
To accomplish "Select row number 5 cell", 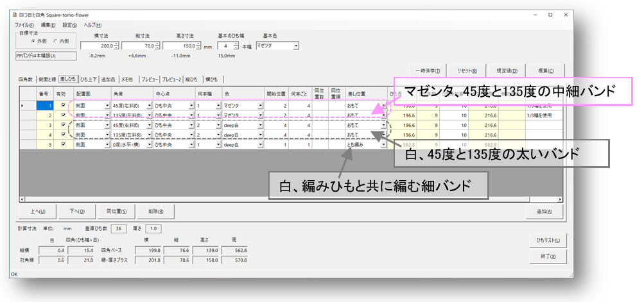I will 46,144.
